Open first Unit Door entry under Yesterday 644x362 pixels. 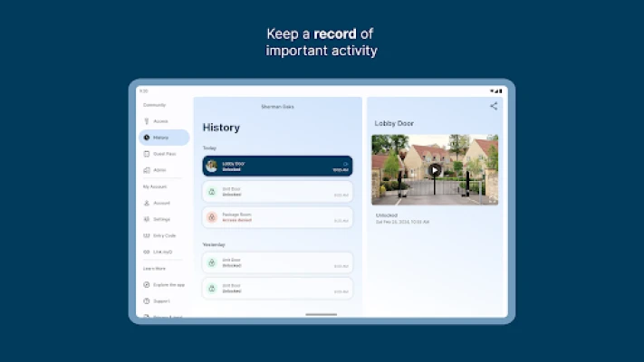click(x=276, y=262)
